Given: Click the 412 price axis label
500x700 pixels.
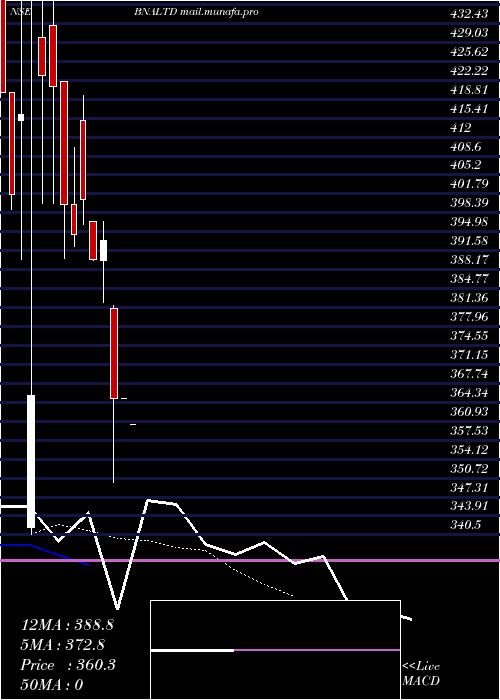Looking at the screenshot, I should 461,128.
